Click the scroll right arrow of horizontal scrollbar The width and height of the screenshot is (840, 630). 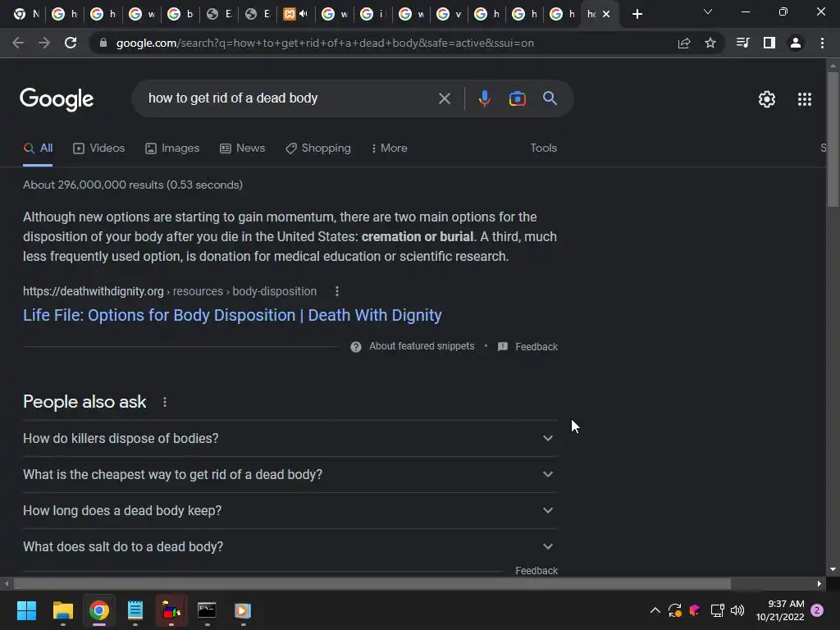point(819,584)
